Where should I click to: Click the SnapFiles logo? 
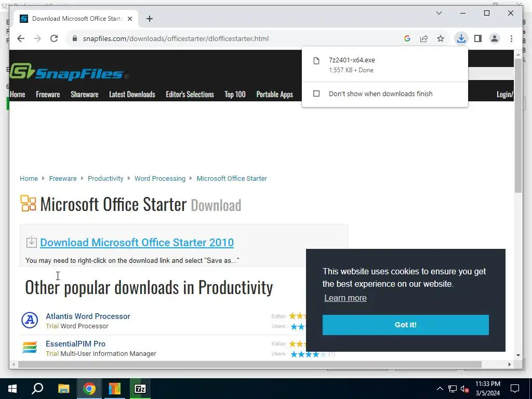point(69,72)
